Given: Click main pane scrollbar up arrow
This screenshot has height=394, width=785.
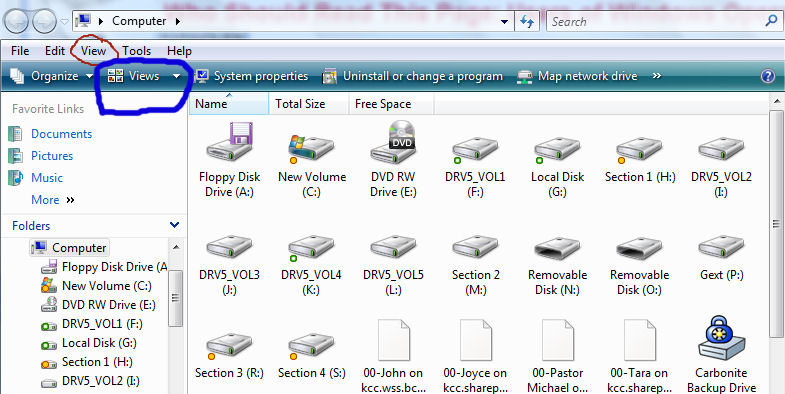Looking at the screenshot, I should click(776, 102).
